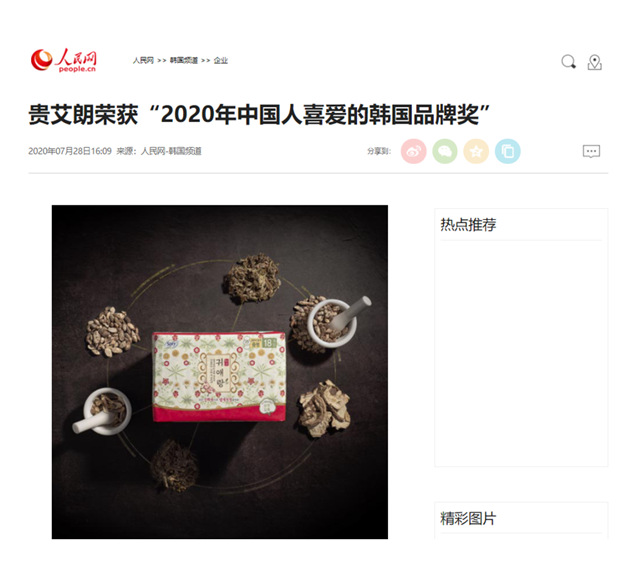621x572 pixels.
Task: Click the 分享到 label
Action: [379, 151]
